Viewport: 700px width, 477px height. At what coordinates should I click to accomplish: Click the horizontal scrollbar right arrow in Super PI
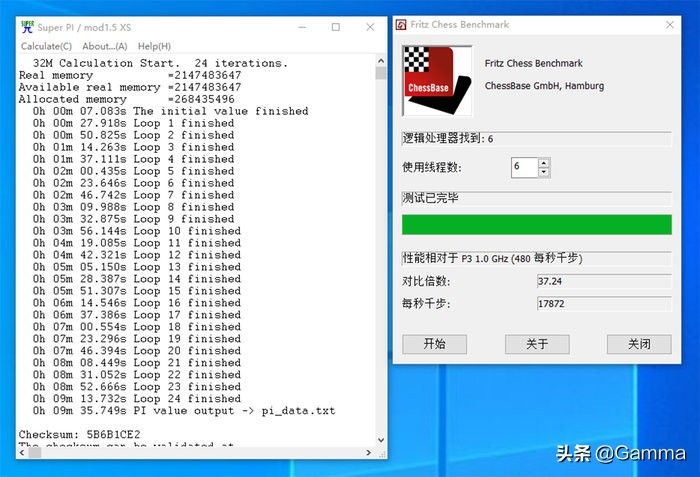coord(368,452)
